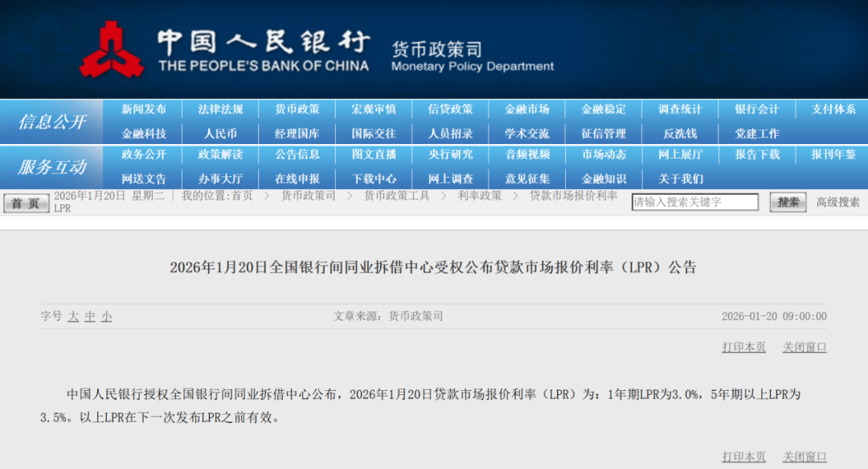
Task: Set font size to 小
Action: click(x=106, y=316)
